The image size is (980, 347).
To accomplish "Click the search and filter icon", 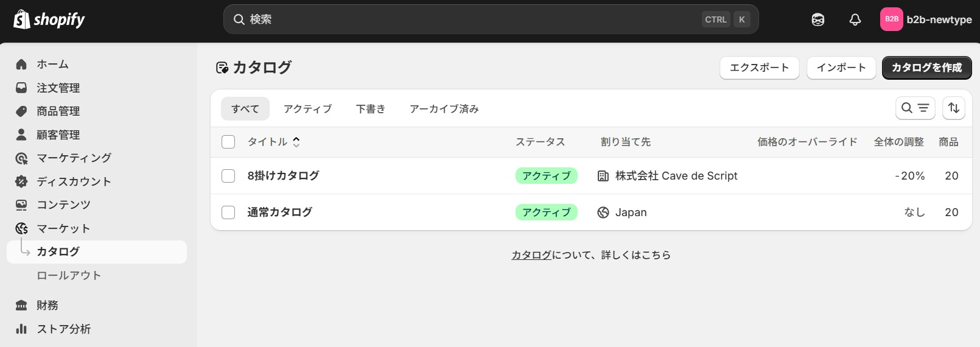I will [915, 108].
